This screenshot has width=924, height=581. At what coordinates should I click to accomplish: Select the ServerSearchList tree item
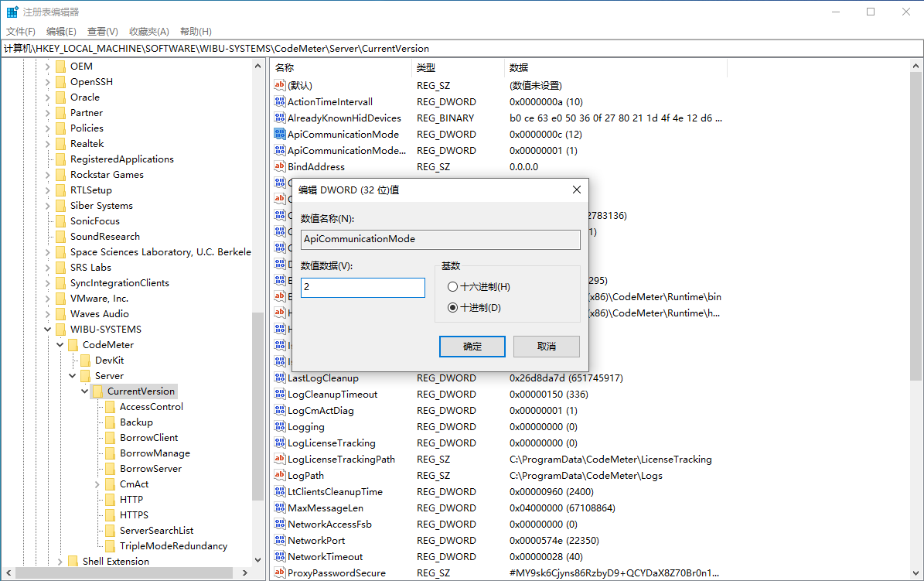pyautogui.click(x=157, y=530)
